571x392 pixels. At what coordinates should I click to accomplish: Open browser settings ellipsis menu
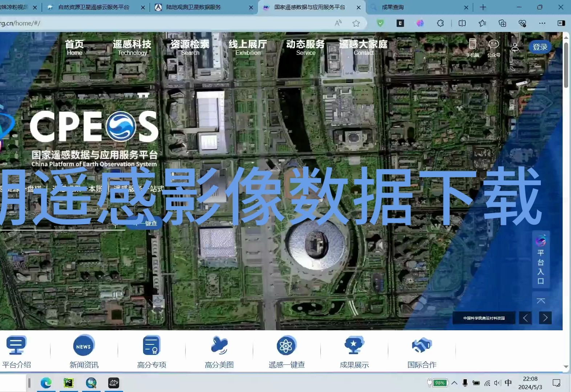542,23
